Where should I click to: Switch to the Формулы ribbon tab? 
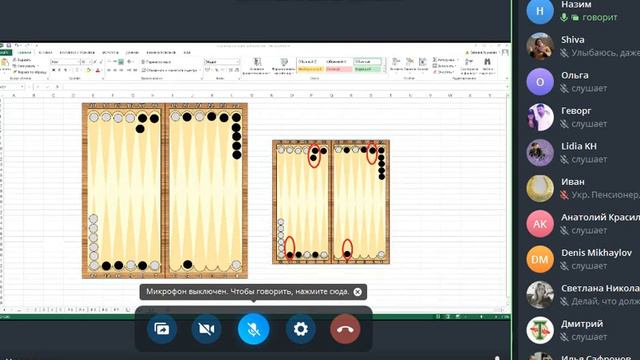click(110, 53)
